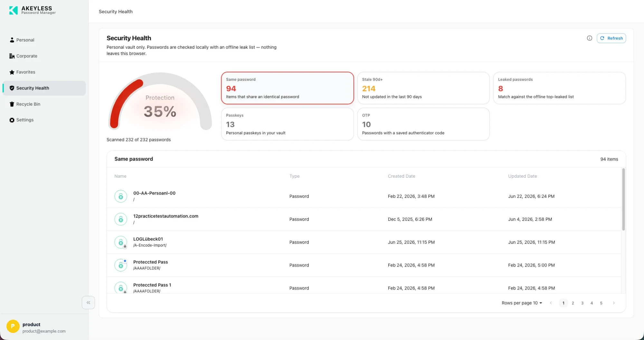Open the Personal vault person icon
Viewport: 644px width, 340px height.
pos(12,40)
